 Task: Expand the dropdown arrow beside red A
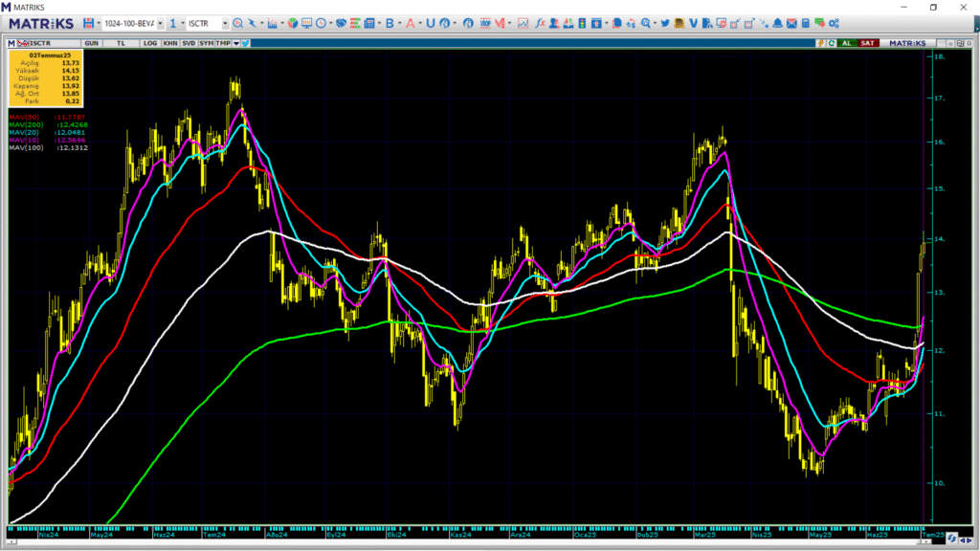421,23
